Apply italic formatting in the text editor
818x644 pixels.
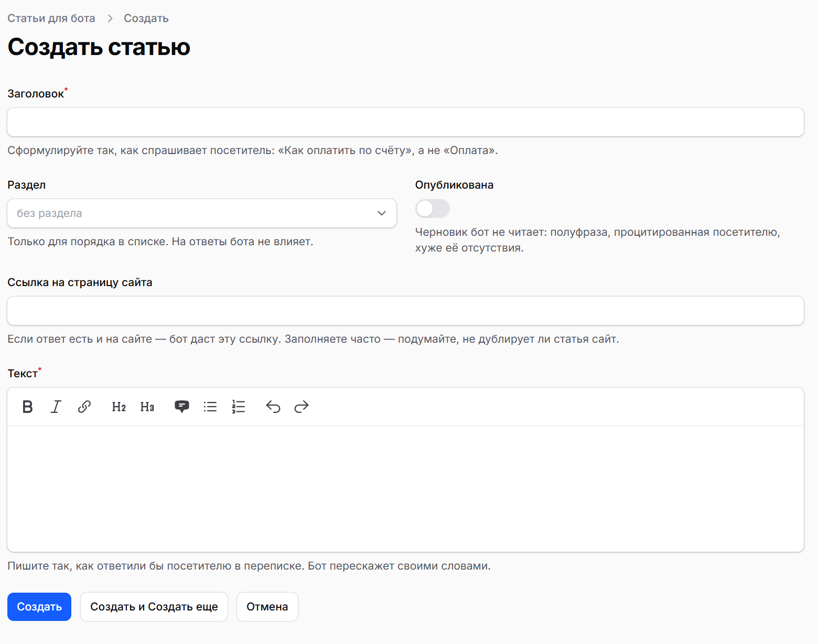56,407
